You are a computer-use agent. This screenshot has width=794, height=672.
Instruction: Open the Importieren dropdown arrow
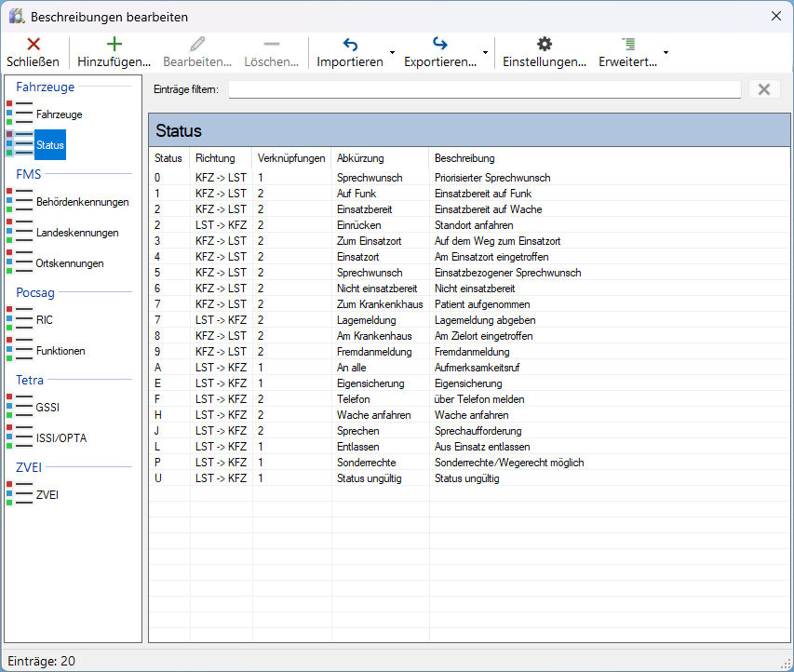tap(393, 53)
